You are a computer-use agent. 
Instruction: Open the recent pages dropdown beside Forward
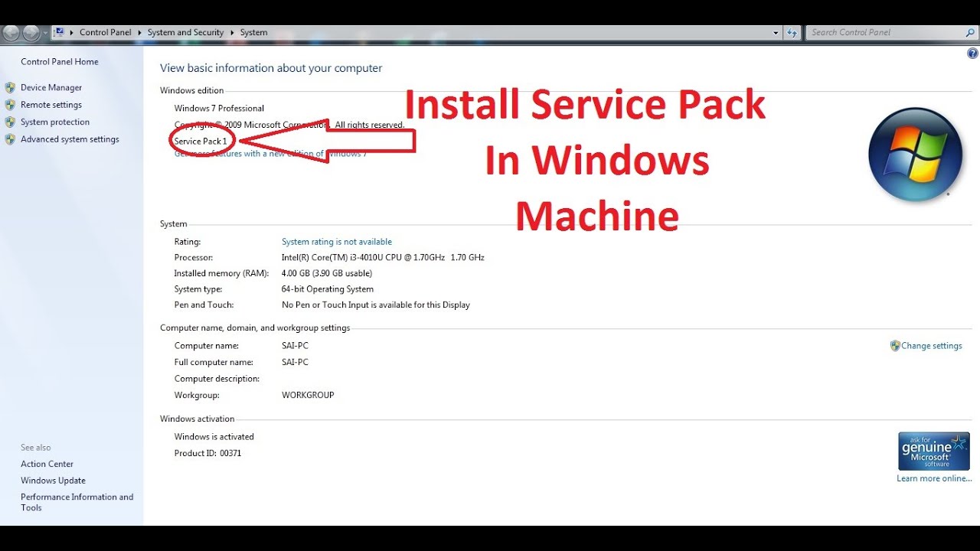coord(46,33)
